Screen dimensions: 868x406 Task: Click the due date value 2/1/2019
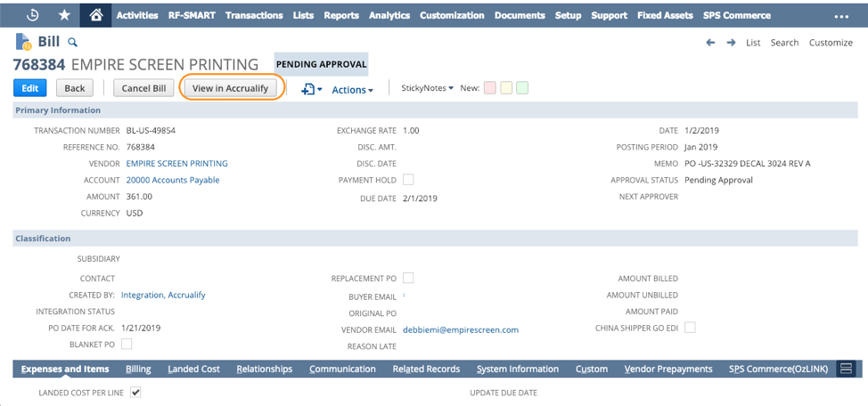pos(420,198)
